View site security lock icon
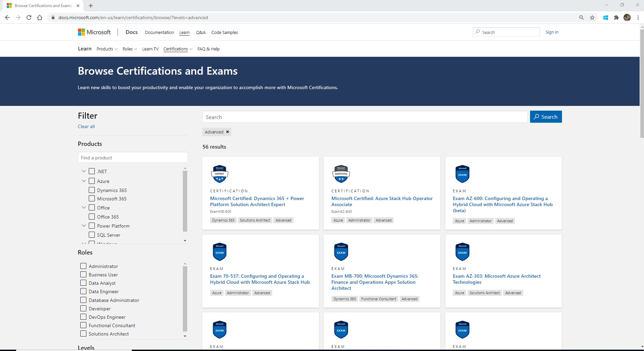This screenshot has height=351, width=644. (x=53, y=17)
